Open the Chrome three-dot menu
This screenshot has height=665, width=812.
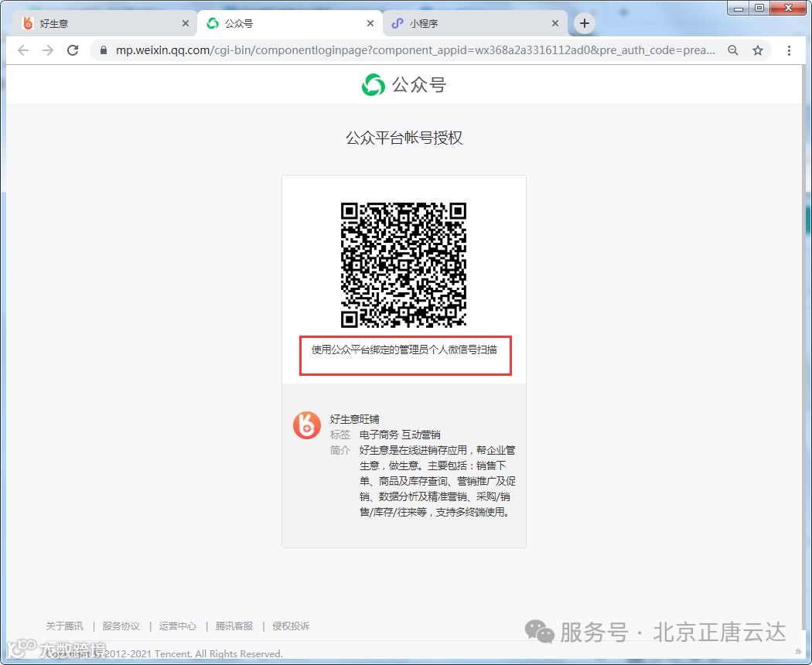789,50
